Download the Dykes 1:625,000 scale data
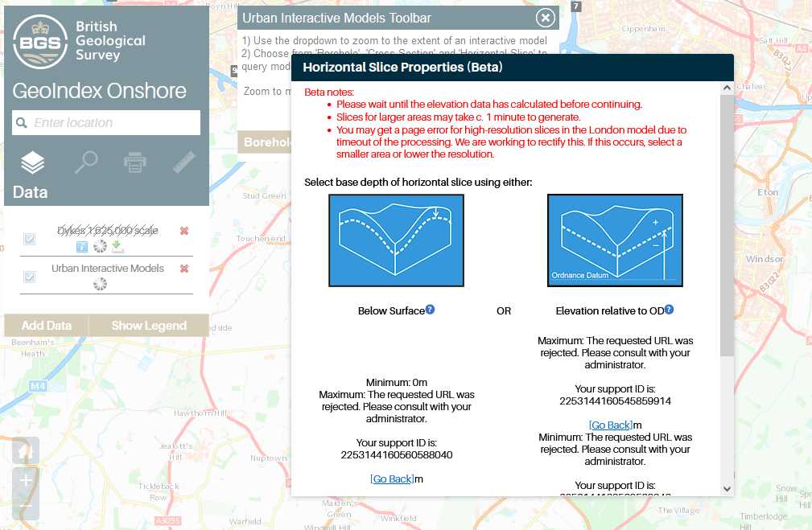 click(x=117, y=246)
